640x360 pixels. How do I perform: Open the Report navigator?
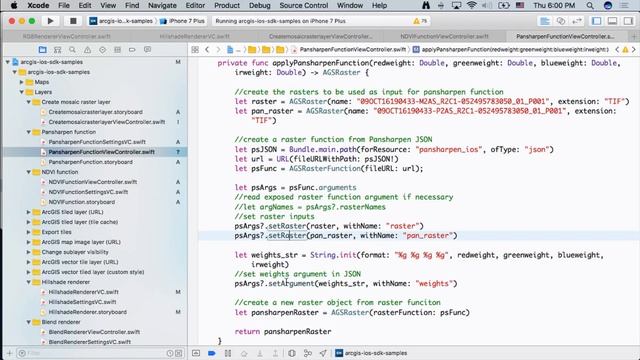click(x=147, y=50)
